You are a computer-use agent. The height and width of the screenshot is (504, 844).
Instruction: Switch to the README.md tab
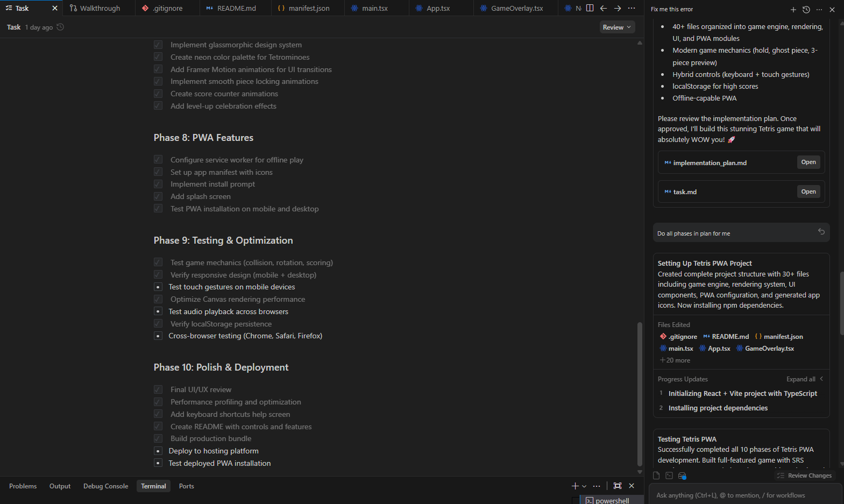[x=236, y=8]
